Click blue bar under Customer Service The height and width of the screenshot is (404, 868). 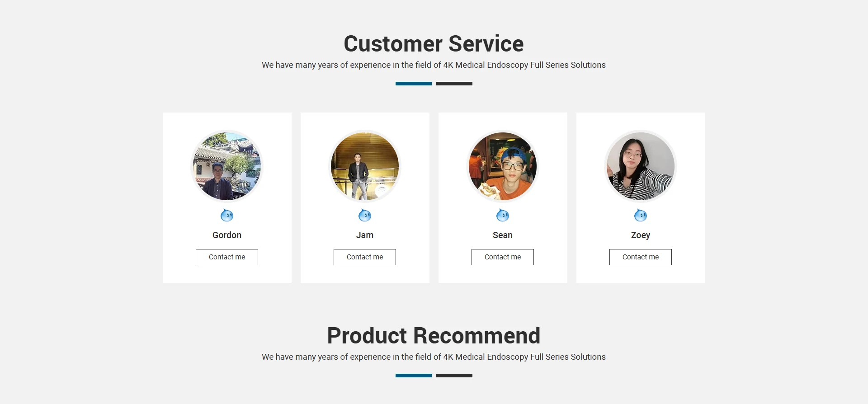414,84
